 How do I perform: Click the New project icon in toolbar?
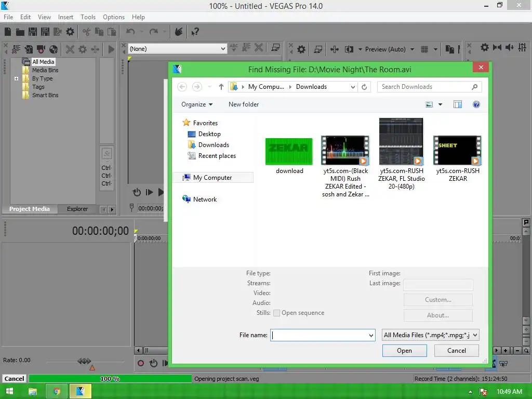coord(8,32)
